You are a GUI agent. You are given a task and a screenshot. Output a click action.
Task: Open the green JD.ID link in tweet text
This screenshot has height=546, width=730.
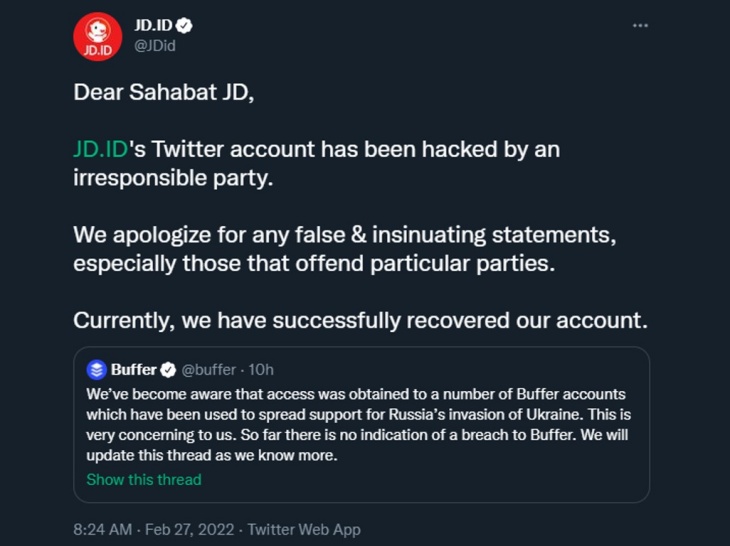click(x=101, y=149)
